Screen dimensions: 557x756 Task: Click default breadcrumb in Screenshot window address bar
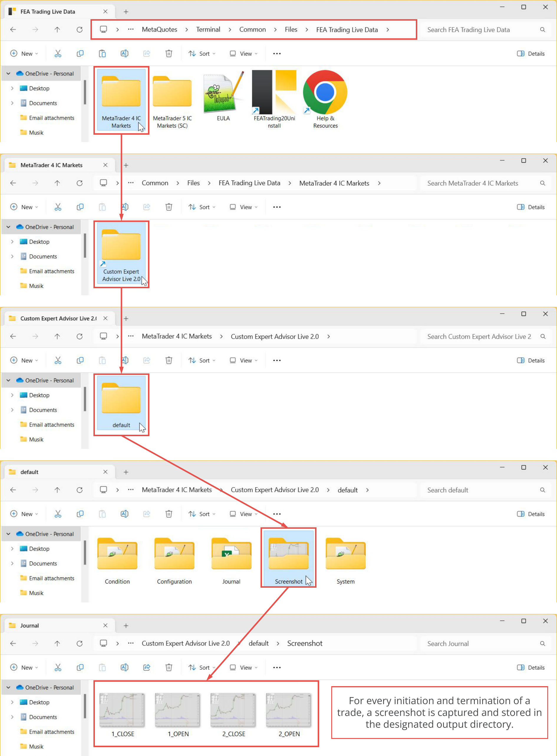point(259,644)
